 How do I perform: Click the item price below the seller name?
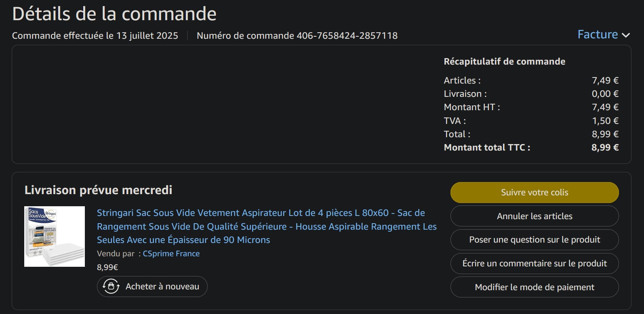(107, 267)
